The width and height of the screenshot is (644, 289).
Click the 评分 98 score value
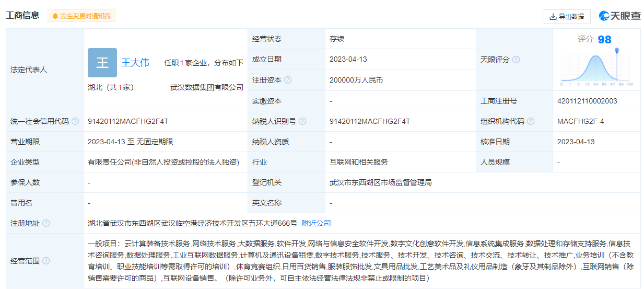(604, 40)
